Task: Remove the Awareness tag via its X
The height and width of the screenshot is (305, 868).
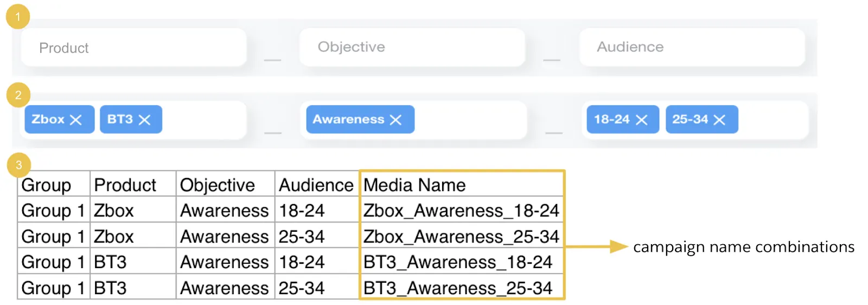Action: coord(396,120)
